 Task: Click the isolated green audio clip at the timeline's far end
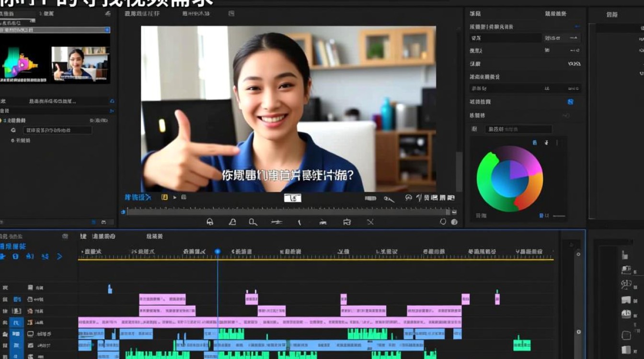[x=522, y=345]
